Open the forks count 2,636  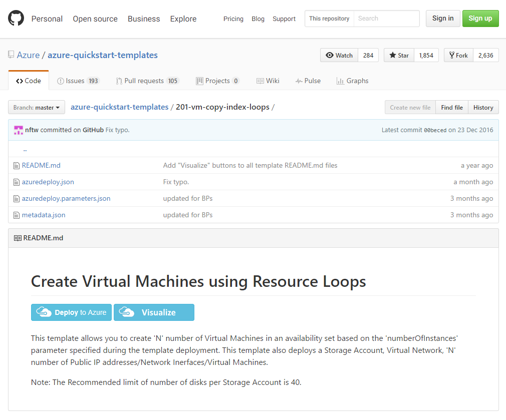[485, 55]
